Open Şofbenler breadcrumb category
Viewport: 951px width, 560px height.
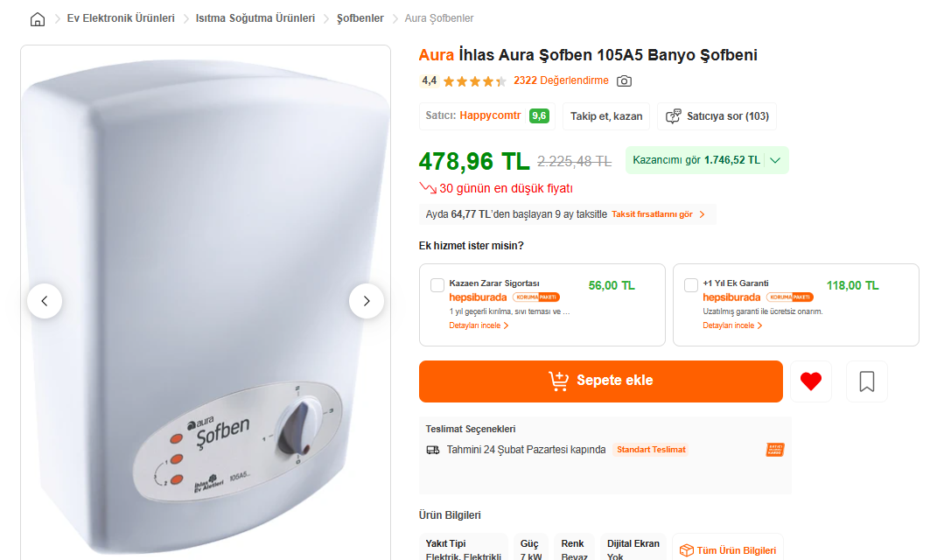coord(360,18)
